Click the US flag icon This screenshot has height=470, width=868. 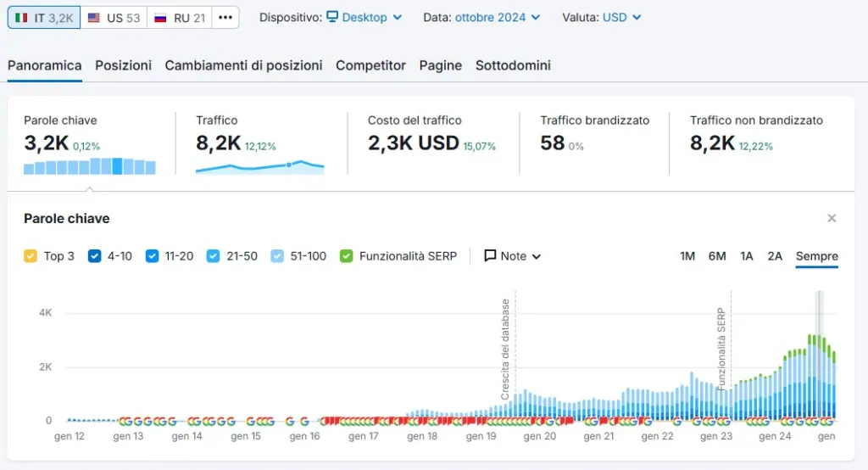(94, 18)
